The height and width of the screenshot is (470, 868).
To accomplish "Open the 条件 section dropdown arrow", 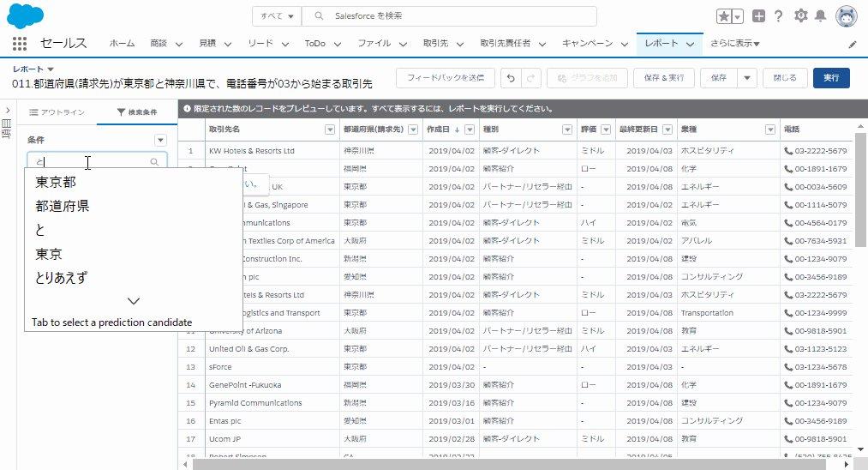I will tap(160, 140).
